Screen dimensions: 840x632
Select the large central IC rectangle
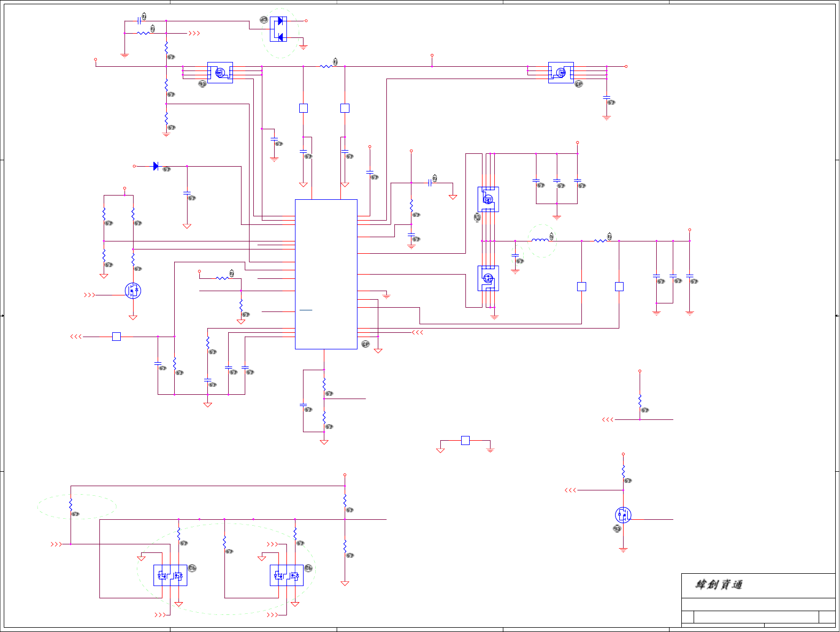coord(326,274)
